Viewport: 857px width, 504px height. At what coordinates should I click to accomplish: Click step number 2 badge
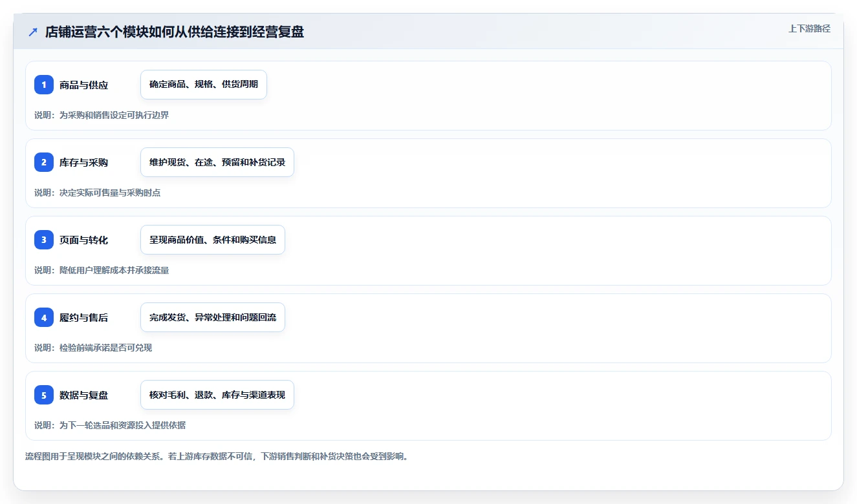pos(44,162)
